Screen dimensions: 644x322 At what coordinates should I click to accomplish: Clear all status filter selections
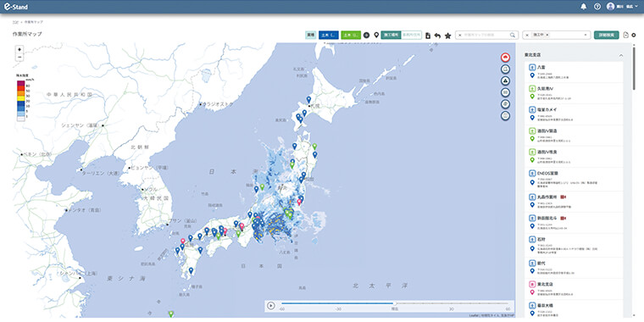(x=527, y=36)
